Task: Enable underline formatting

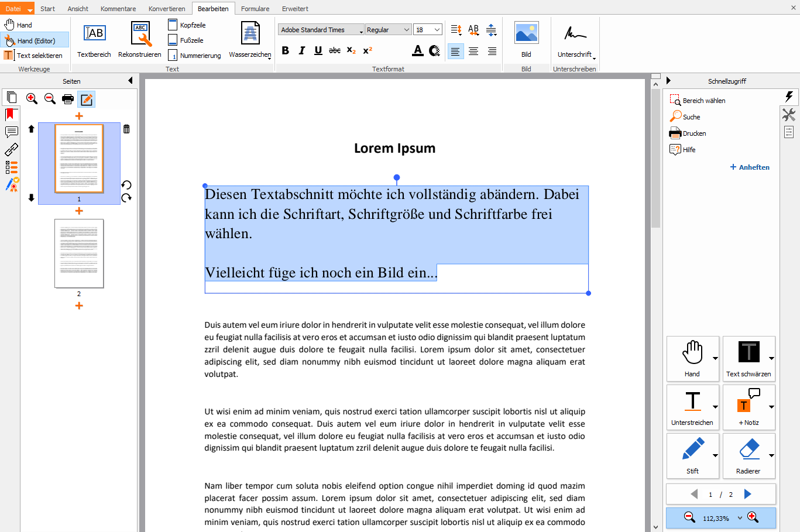Action: pos(318,51)
